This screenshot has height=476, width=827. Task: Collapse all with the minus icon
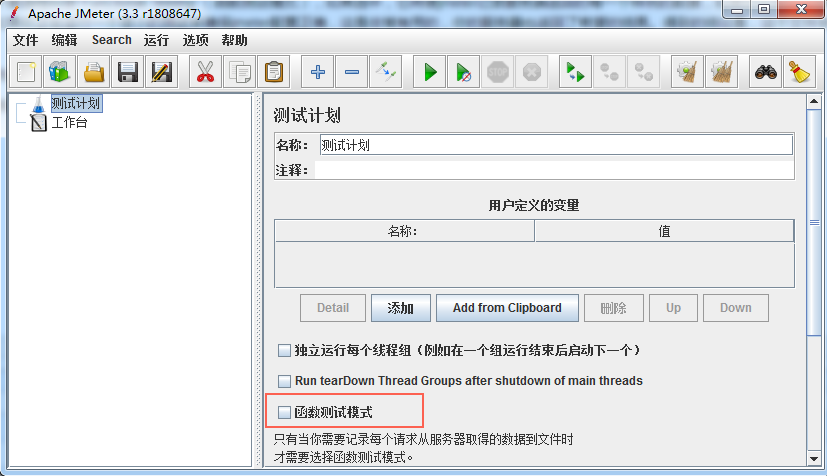point(352,72)
